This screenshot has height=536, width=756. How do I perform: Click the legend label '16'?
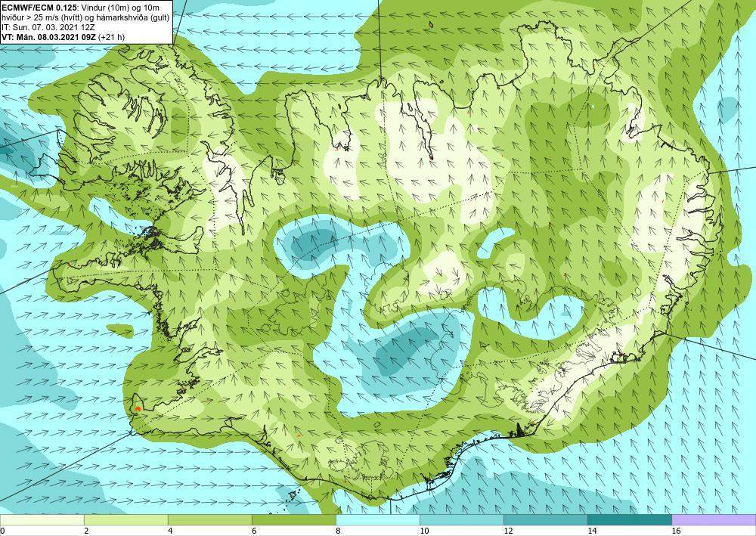(676, 531)
